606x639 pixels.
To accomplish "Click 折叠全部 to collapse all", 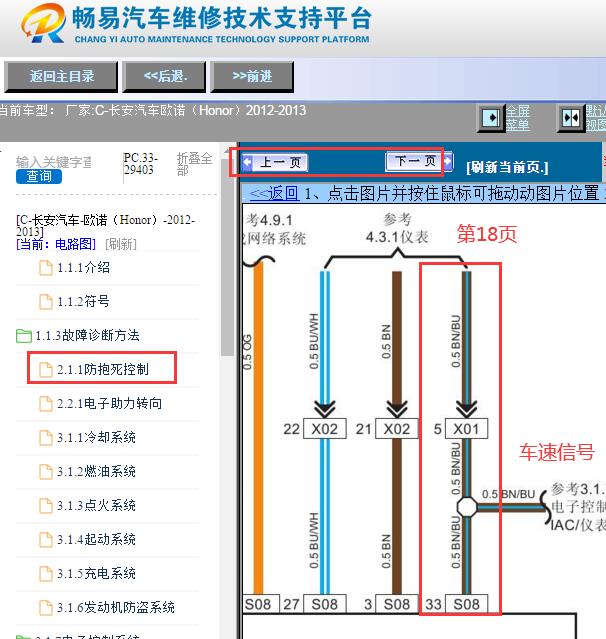I will [194, 163].
